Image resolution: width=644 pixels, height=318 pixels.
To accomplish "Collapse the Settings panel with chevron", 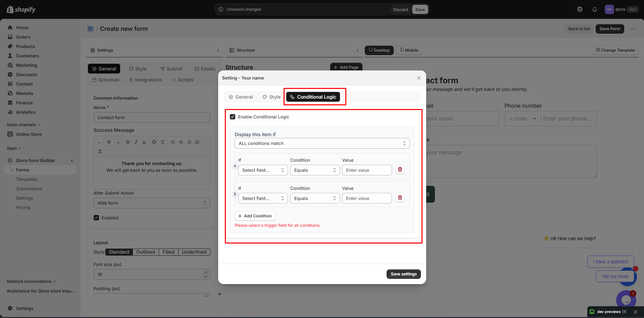I will (x=218, y=50).
